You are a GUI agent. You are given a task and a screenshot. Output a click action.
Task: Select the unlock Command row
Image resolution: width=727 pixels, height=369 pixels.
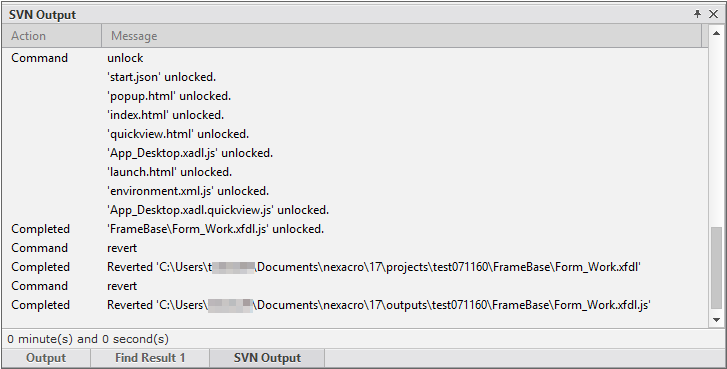coord(355,58)
